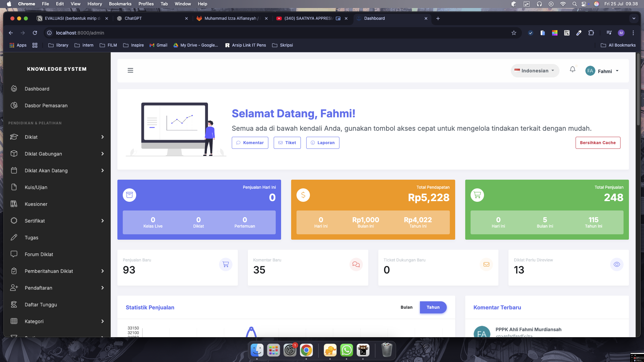The width and height of the screenshot is (644, 362).
Task: Click the envelope icon in Ticket Dukungan Baru
Action: (x=486, y=264)
